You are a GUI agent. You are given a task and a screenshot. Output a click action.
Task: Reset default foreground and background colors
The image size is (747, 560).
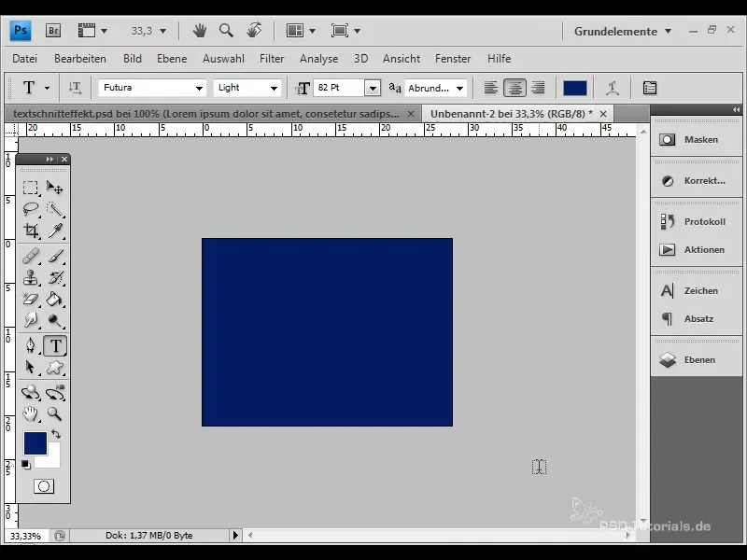26,464
